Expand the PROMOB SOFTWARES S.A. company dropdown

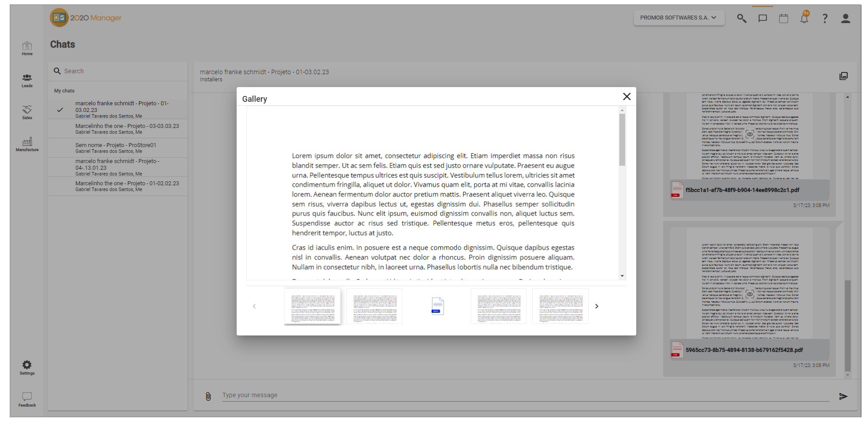tap(679, 18)
